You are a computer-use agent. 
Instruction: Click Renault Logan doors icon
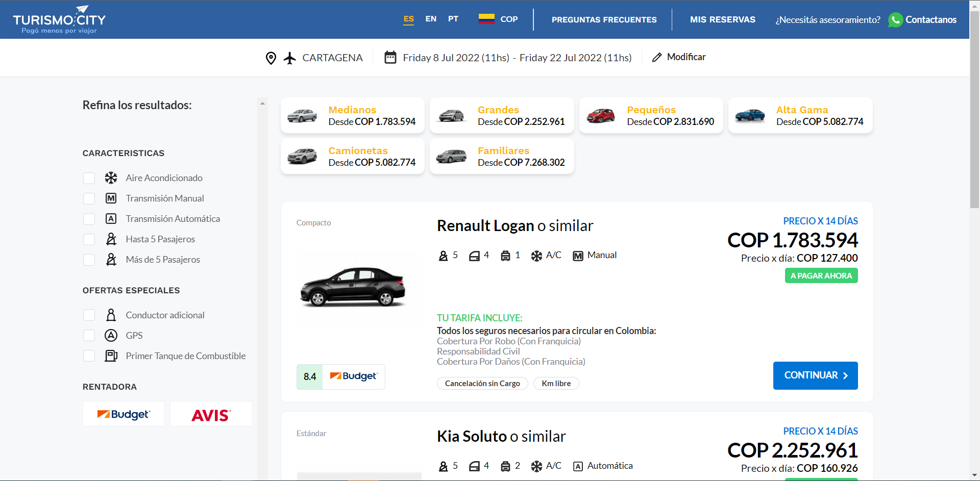(474, 256)
